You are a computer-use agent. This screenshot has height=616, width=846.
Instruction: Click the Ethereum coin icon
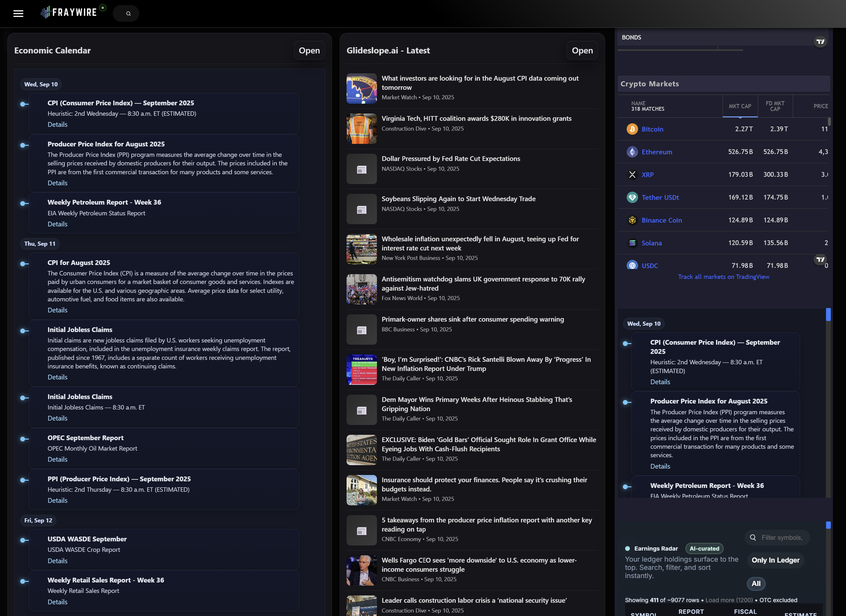632,152
